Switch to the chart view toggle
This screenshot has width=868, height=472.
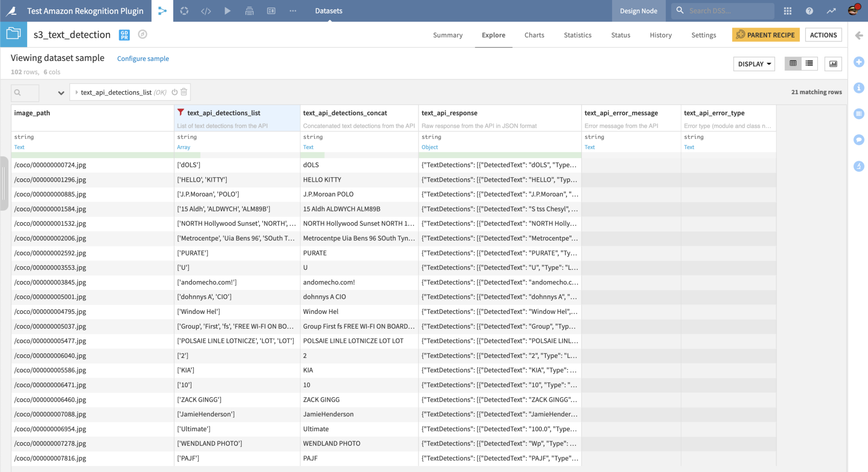(833, 64)
